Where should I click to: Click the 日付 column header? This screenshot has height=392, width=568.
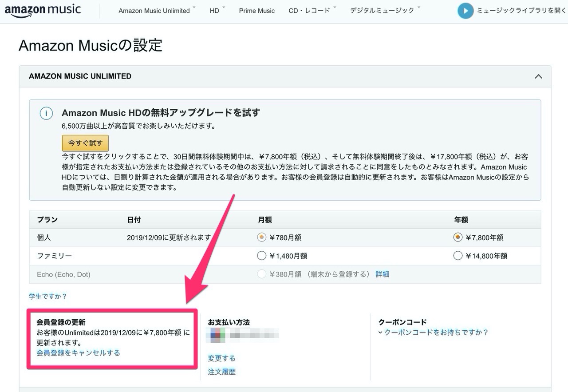134,220
